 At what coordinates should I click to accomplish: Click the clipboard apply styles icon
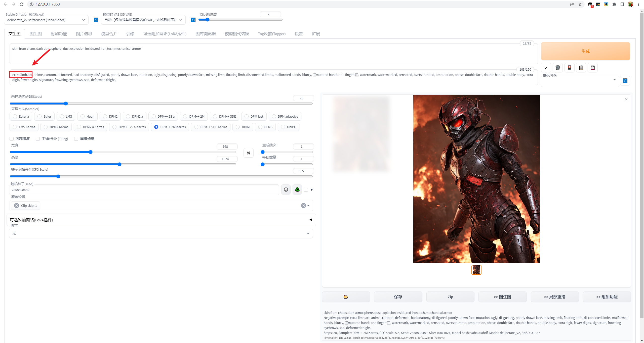[x=581, y=68]
